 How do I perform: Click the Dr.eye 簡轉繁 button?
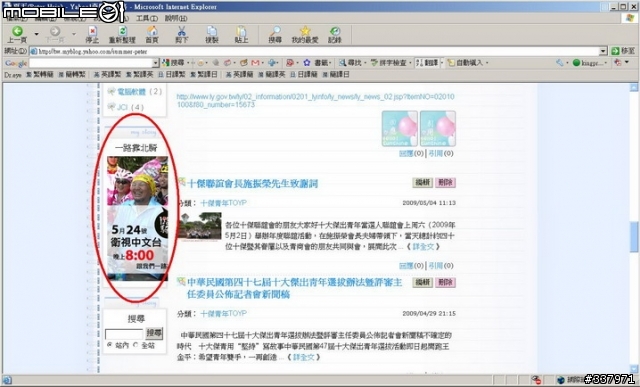[x=72, y=75]
